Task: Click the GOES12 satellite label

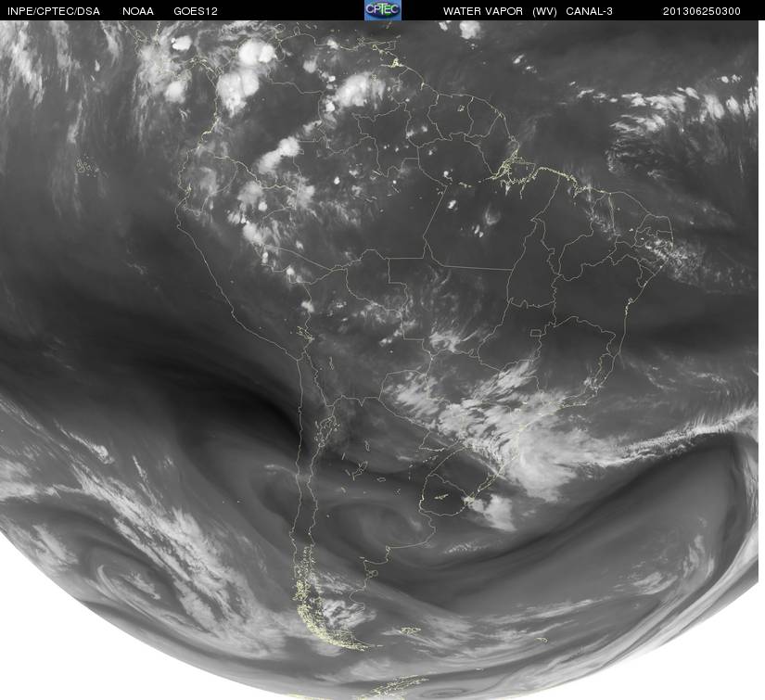Action: coord(196,11)
